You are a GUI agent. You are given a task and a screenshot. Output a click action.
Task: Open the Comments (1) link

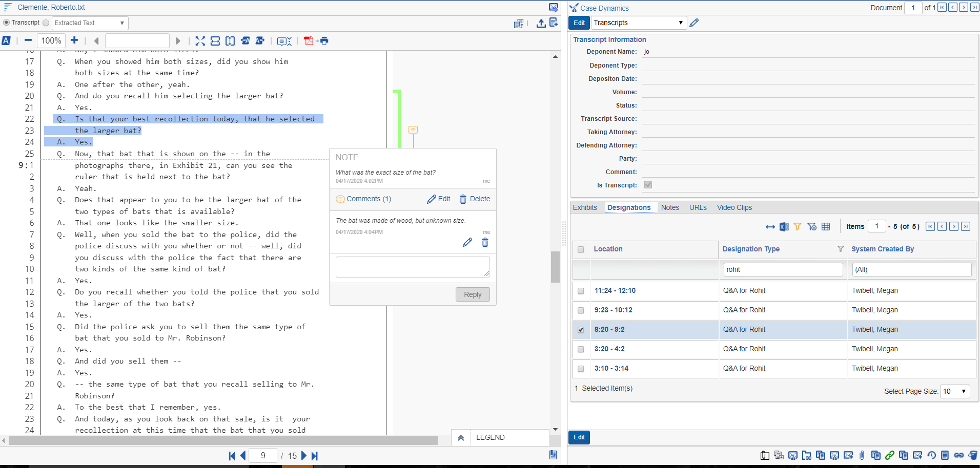click(369, 199)
